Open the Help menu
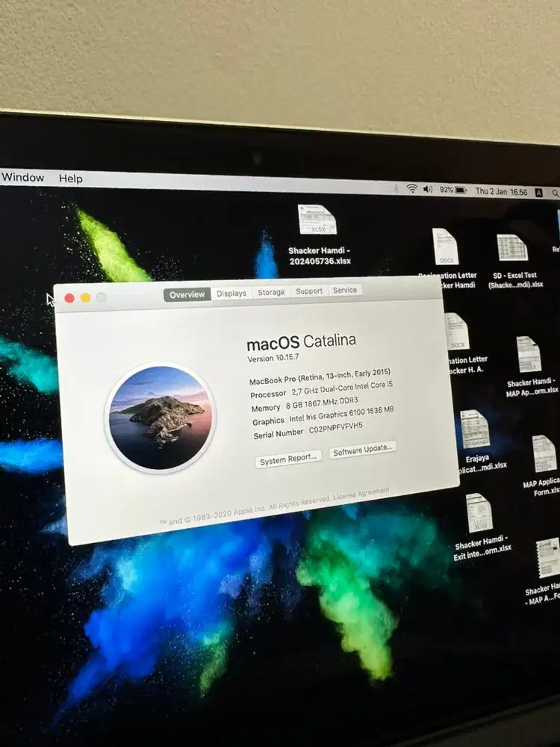 tap(70, 179)
